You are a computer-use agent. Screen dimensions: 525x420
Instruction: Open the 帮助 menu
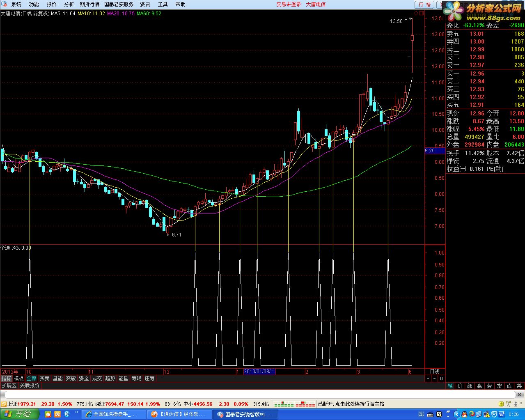[180, 5]
